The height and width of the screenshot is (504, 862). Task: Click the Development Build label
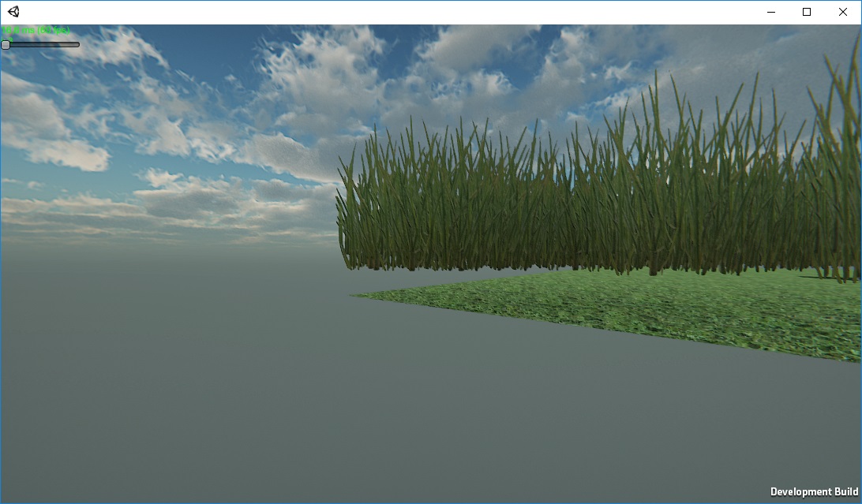point(814,492)
